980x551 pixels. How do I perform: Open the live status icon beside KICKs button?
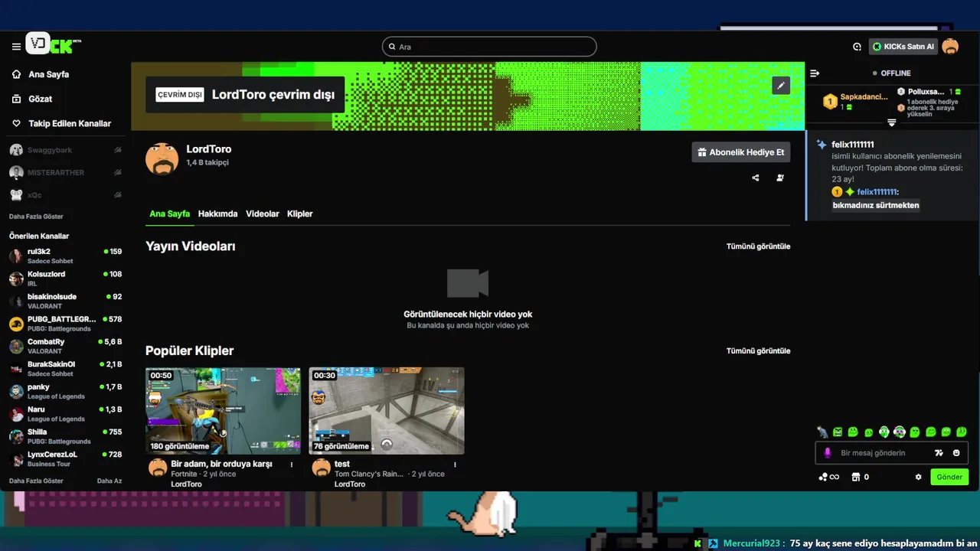[x=857, y=47]
